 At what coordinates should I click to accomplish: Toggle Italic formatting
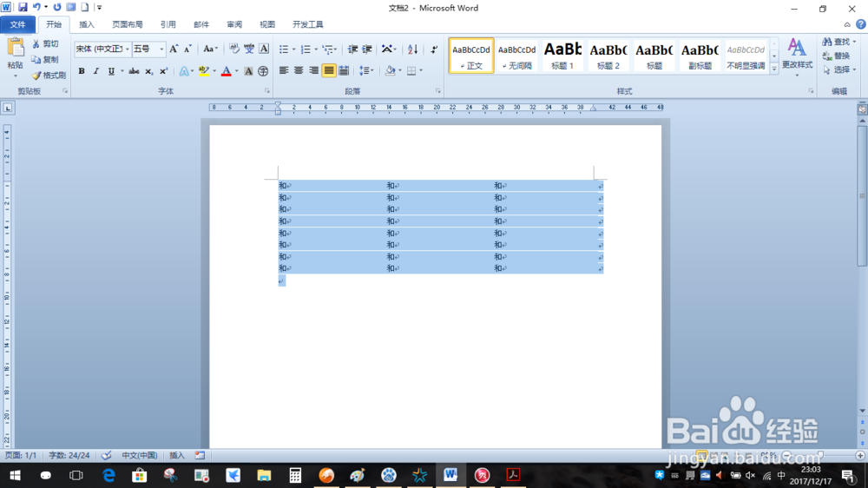tap(95, 71)
